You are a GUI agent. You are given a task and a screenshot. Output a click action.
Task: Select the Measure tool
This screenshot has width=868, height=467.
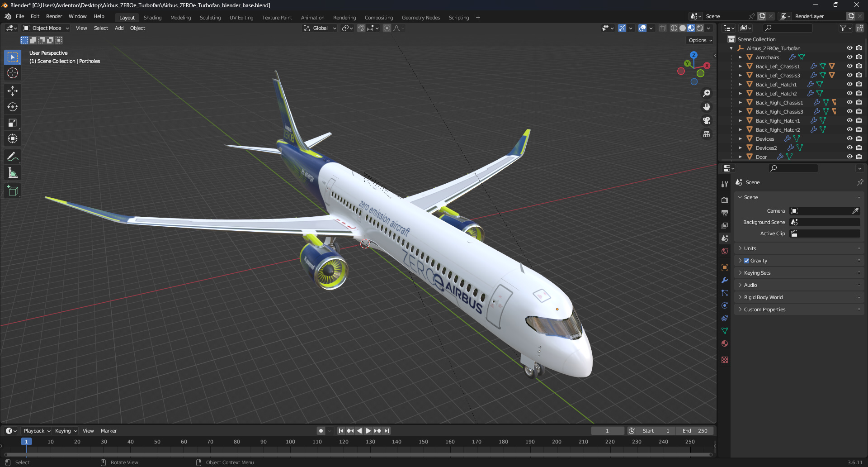(13, 173)
